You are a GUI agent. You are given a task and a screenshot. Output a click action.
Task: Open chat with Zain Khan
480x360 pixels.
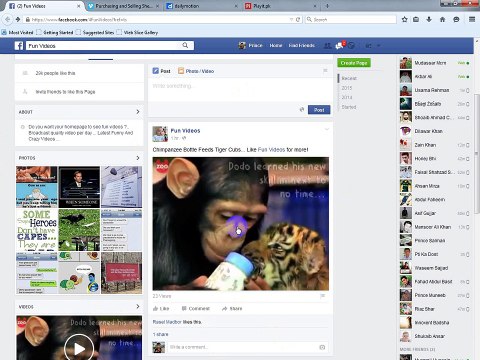435,145
